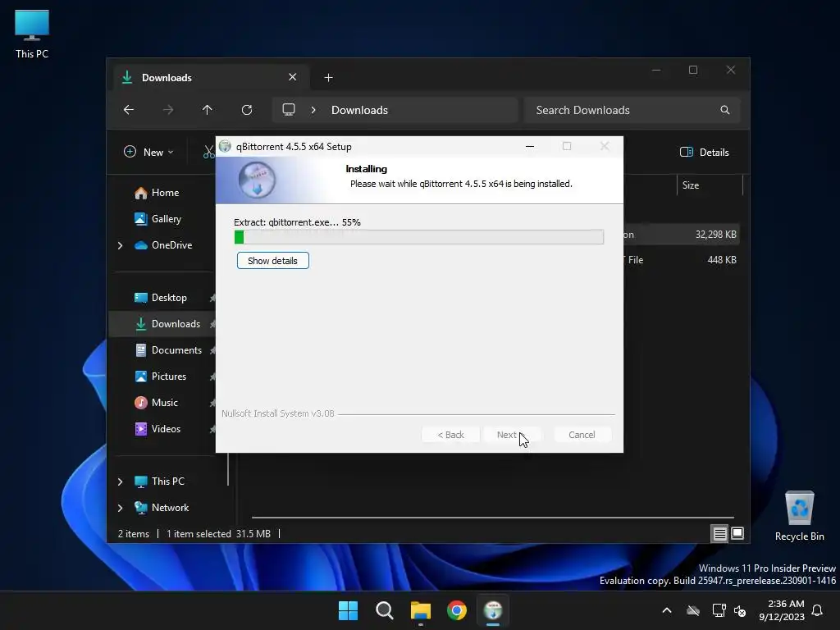Click the search magnifier in Explorer
Viewport: 840px width, 630px height.
pyautogui.click(x=725, y=110)
